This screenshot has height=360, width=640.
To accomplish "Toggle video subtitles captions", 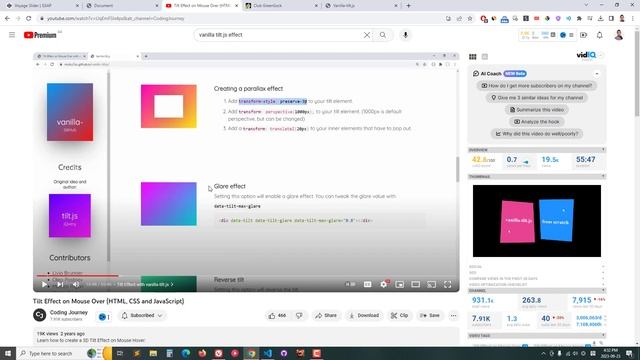I will [367, 284].
